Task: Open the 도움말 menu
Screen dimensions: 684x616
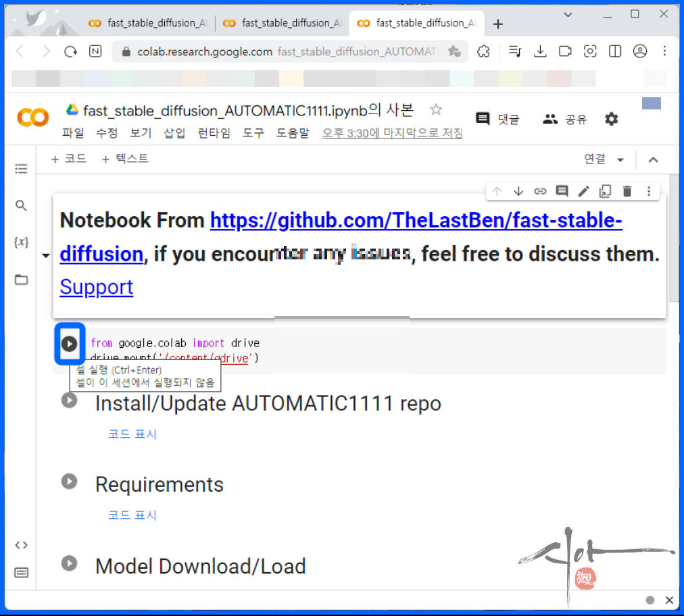Action: point(293,133)
